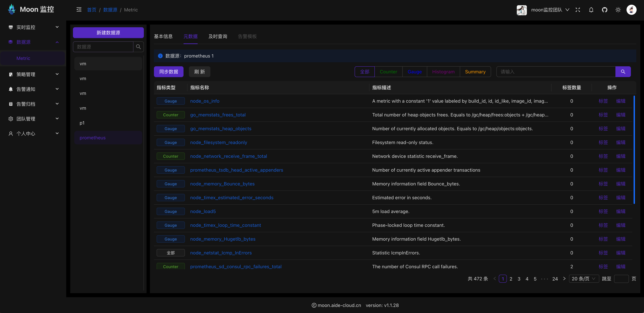
Task: Go to page 24
Action: pos(555,279)
